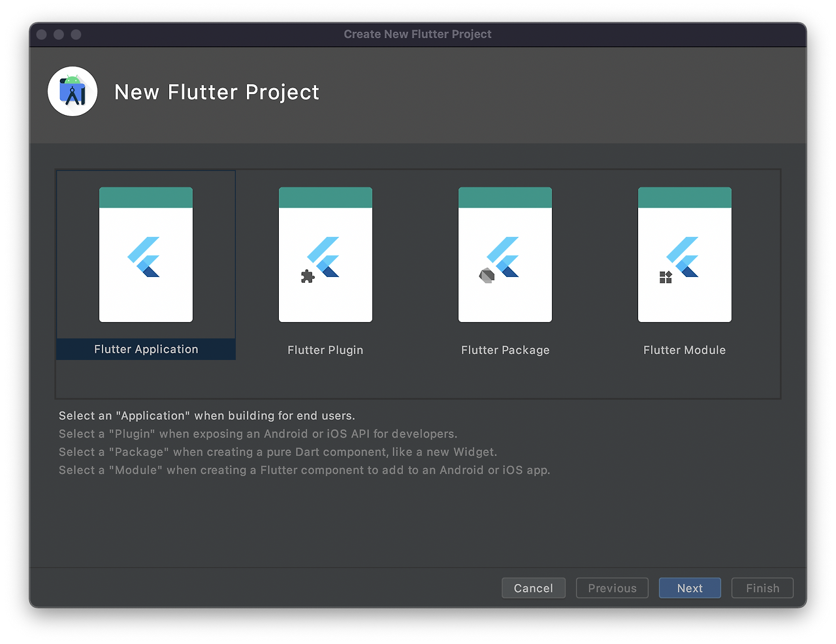Click the Android Studio logo icon
The width and height of the screenshot is (836, 644).
[x=72, y=91]
